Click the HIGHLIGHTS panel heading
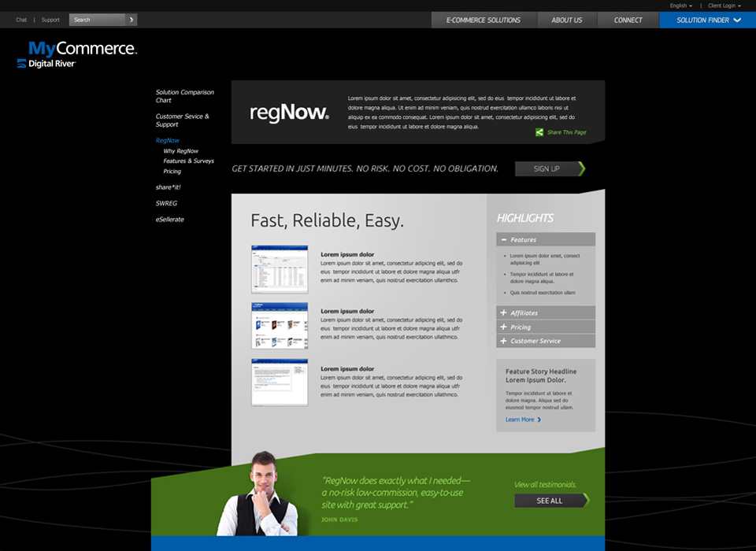The width and height of the screenshot is (756, 551). [525, 218]
